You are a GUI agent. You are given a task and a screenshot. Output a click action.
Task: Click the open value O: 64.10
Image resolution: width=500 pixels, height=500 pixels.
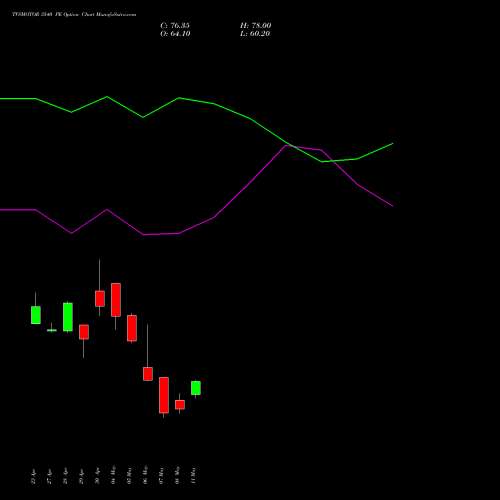click(x=175, y=33)
